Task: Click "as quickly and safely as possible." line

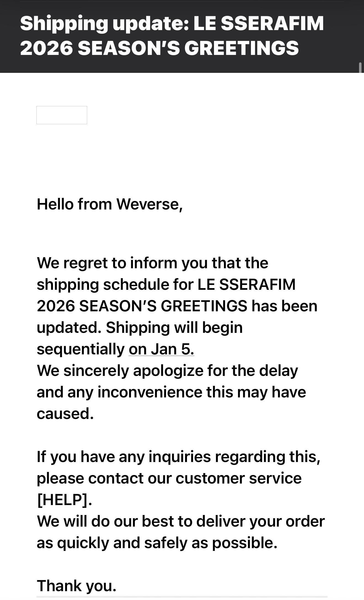Action: click(157, 543)
